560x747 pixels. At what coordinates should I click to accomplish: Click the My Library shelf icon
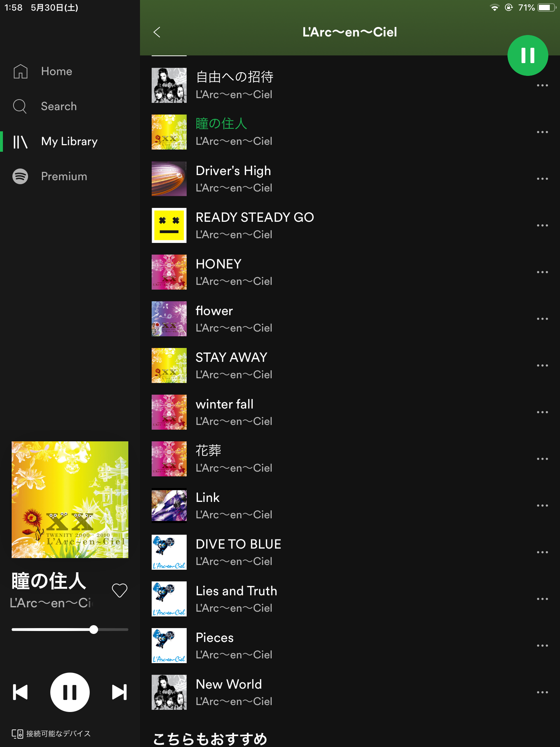20,142
